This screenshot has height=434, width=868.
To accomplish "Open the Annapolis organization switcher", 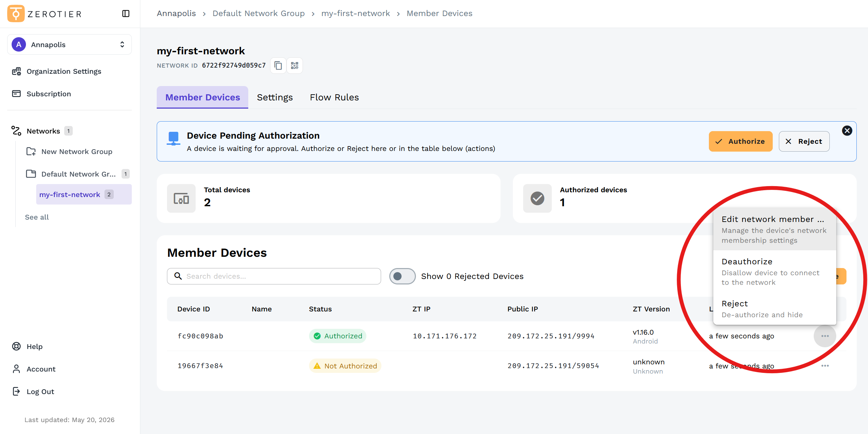I will (x=69, y=44).
